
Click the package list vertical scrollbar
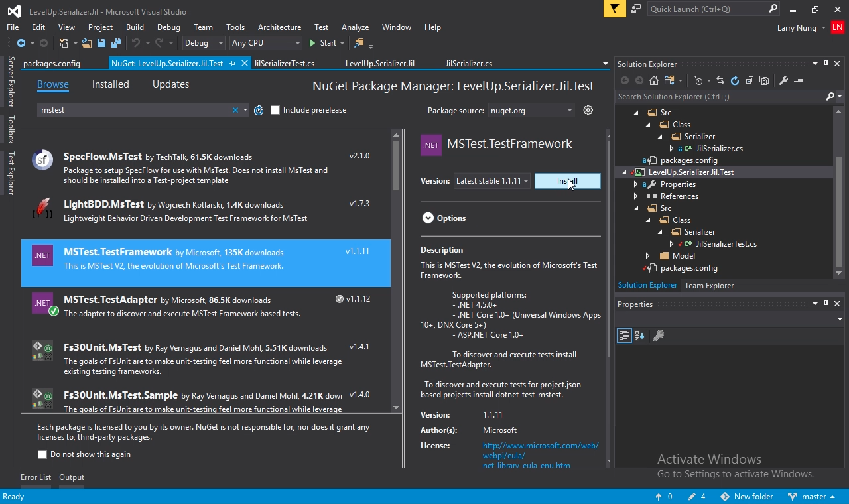click(396, 273)
